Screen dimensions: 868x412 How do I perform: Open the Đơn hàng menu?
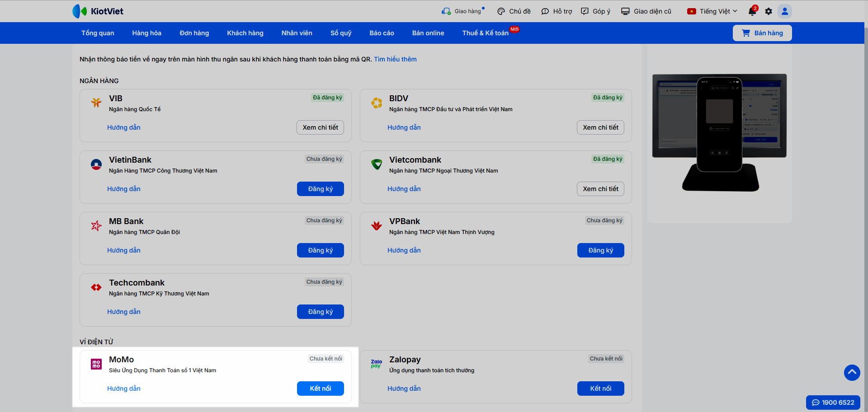pos(194,33)
